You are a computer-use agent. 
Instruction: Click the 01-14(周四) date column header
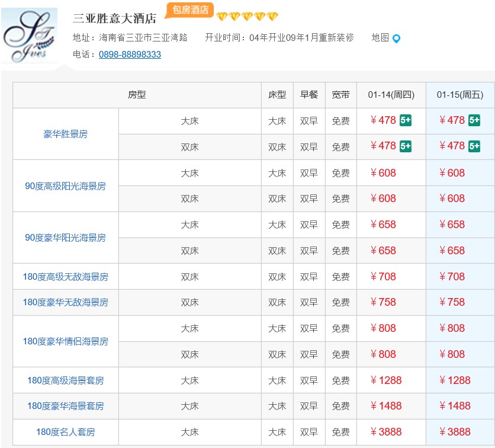point(391,95)
